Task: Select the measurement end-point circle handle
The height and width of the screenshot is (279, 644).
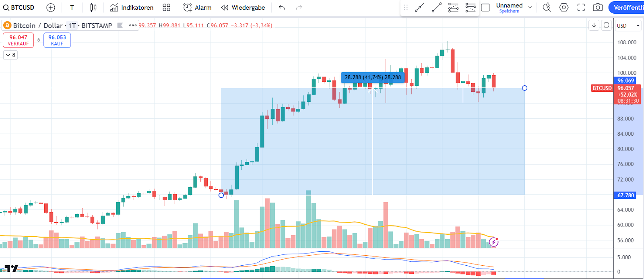Action: [524, 88]
